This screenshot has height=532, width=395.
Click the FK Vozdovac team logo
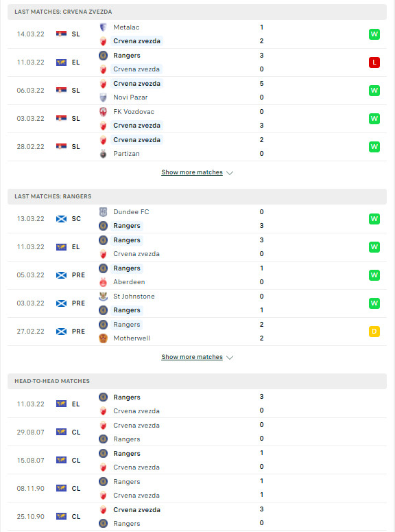[103, 112]
